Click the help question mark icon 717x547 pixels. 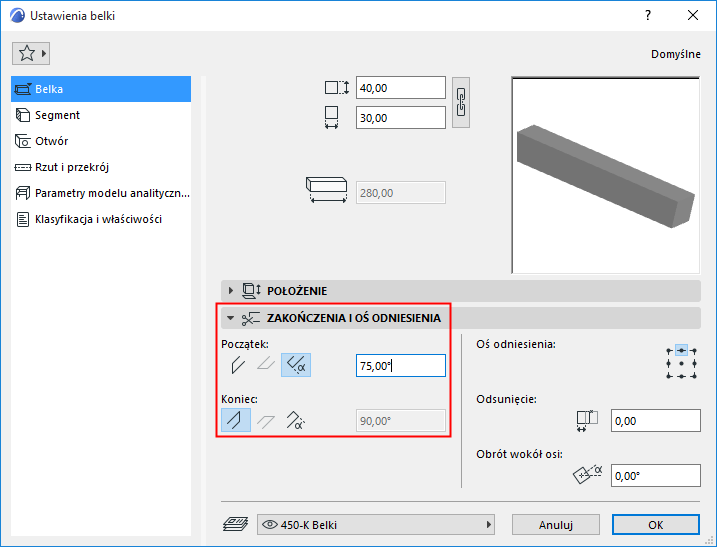pos(648,16)
